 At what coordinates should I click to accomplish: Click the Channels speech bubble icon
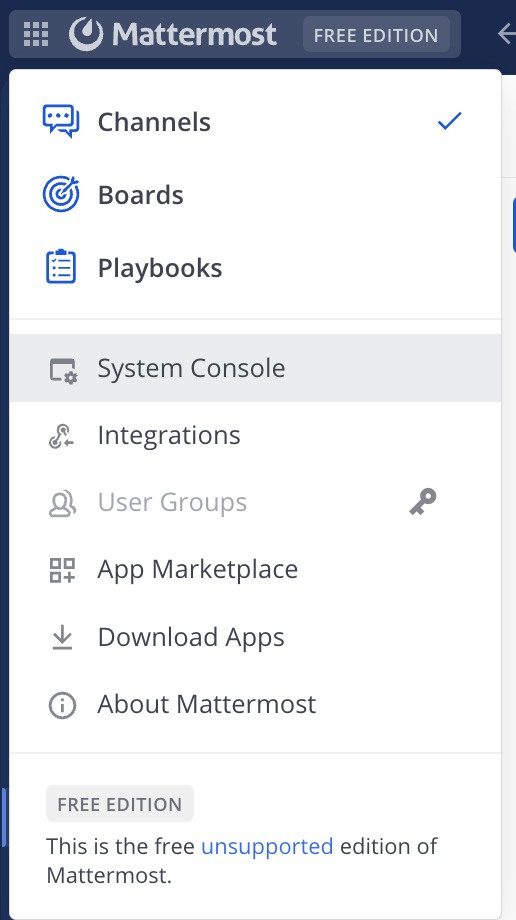61,121
